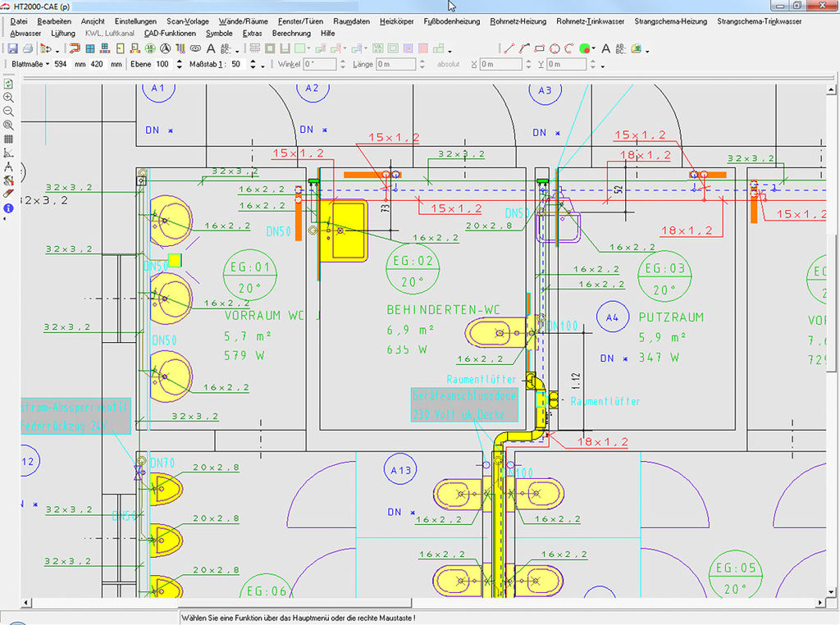840x625 pixels.
Task: Open the Blattmaße dropdown
Action: click(30, 64)
